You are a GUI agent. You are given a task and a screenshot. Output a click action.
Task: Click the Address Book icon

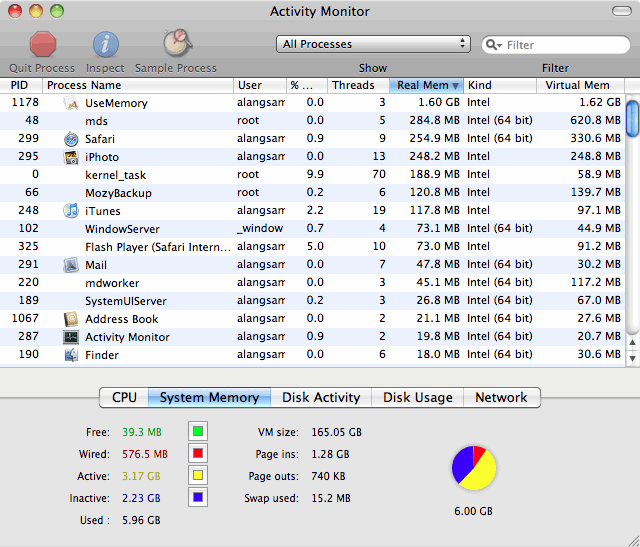(71, 319)
